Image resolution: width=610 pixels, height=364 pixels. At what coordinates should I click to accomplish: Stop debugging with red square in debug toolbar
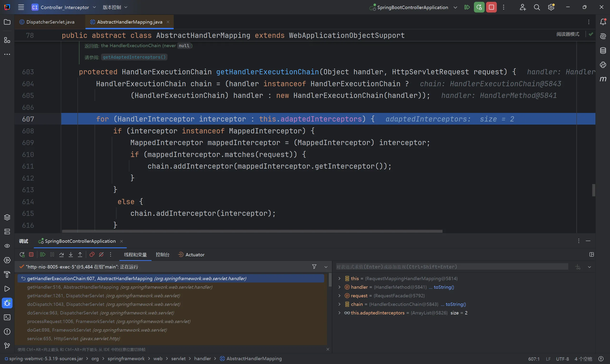pyautogui.click(x=31, y=255)
